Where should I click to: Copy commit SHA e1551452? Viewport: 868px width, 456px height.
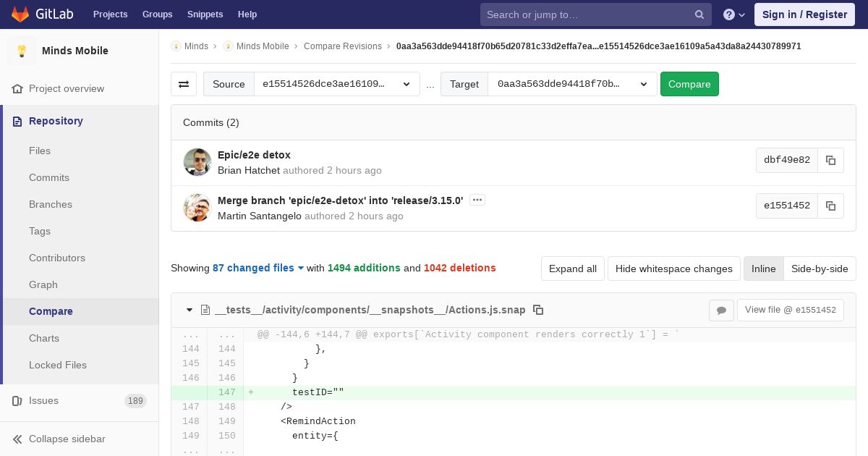click(830, 206)
